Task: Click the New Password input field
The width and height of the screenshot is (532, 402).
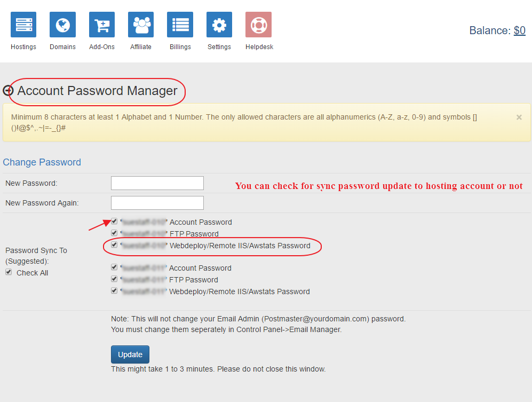Action: [x=157, y=183]
